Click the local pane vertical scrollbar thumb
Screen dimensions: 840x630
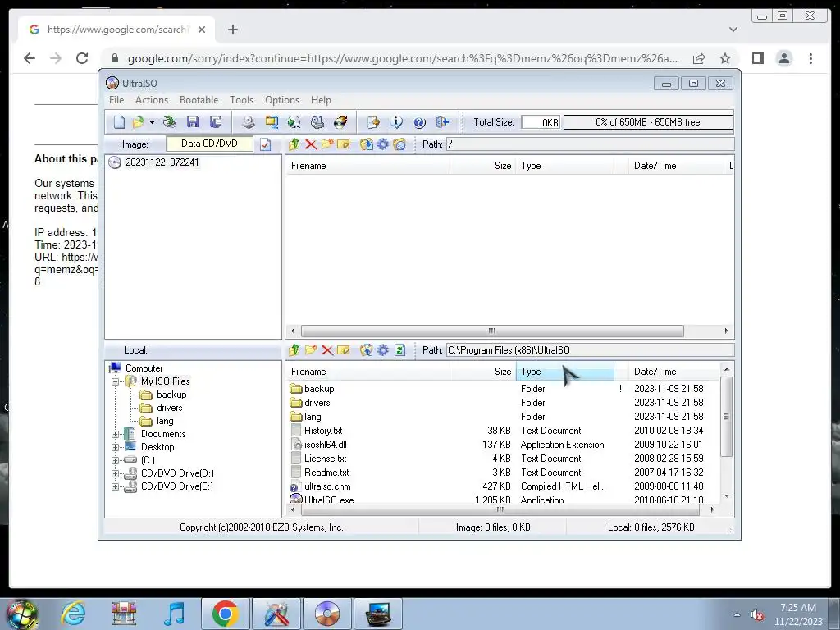(x=727, y=416)
